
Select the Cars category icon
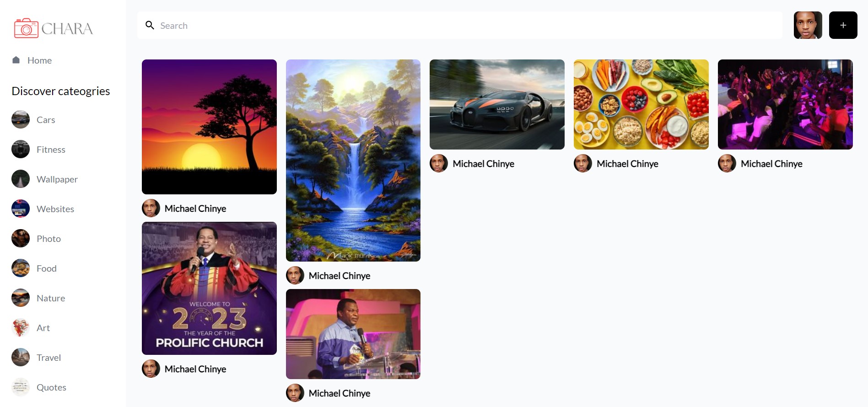pyautogui.click(x=21, y=120)
